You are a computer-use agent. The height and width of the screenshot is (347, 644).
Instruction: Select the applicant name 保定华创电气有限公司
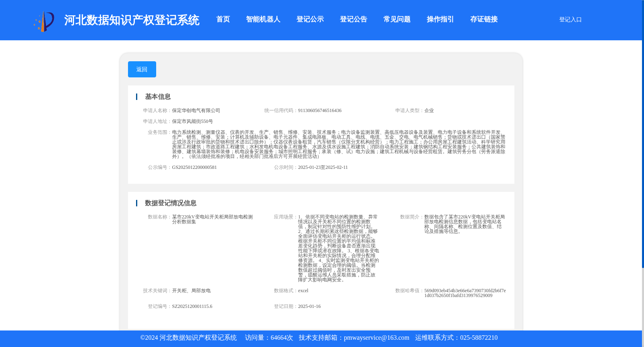coord(196,110)
